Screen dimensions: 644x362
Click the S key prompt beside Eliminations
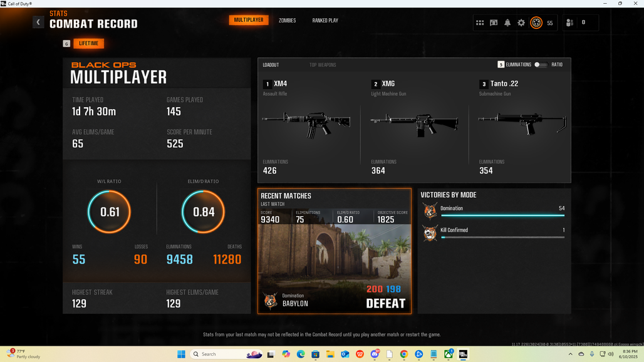pos(501,65)
